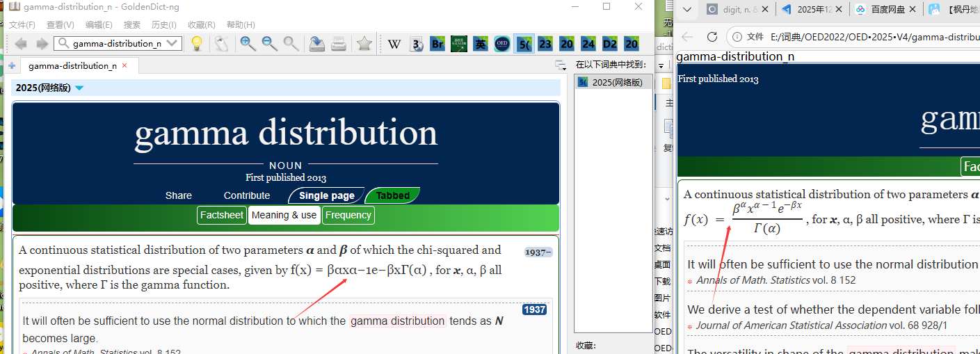Screen dimensions: 980x354
Task: Toggle the Tabbed view
Action: point(392,195)
